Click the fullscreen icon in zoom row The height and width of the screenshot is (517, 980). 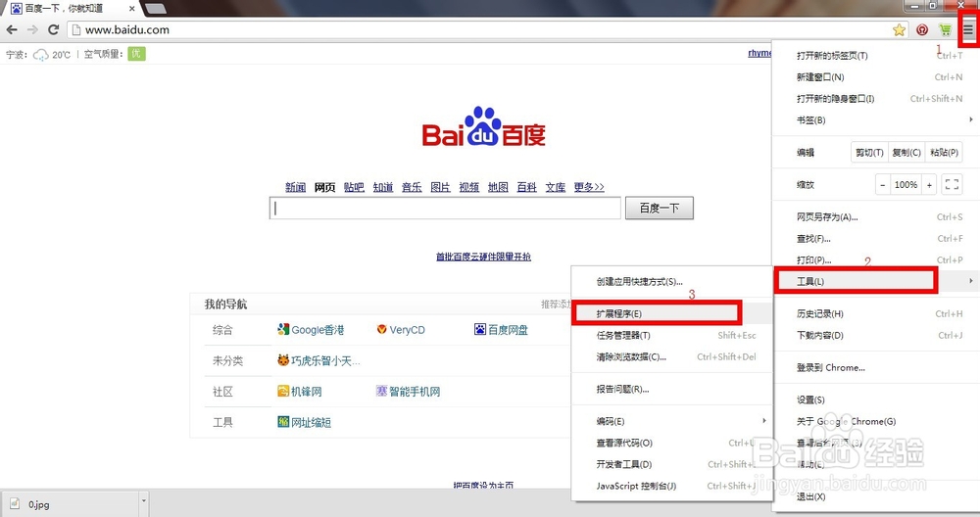952,185
